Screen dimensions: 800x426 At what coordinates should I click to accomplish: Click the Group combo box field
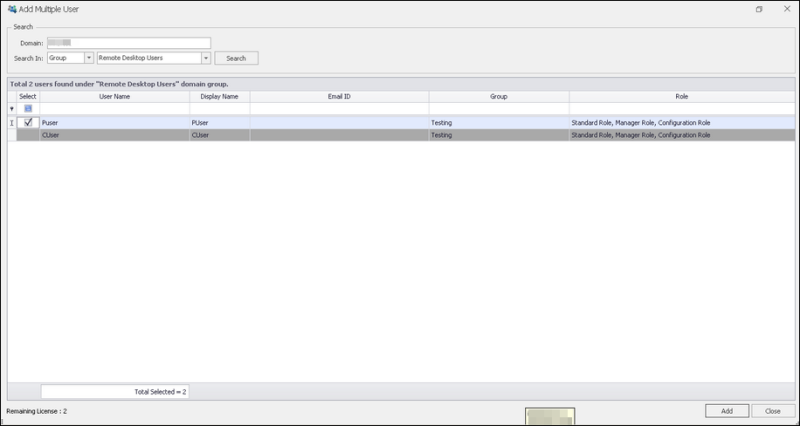point(65,58)
